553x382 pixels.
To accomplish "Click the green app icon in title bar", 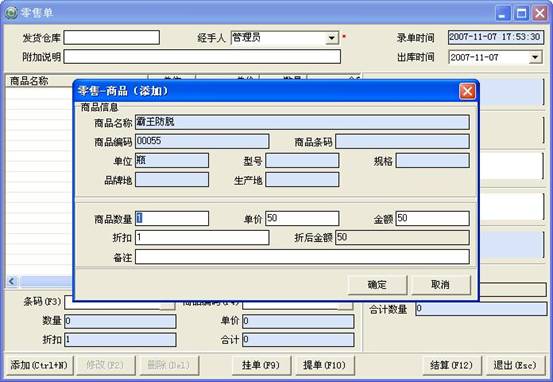I will coord(11,13).
